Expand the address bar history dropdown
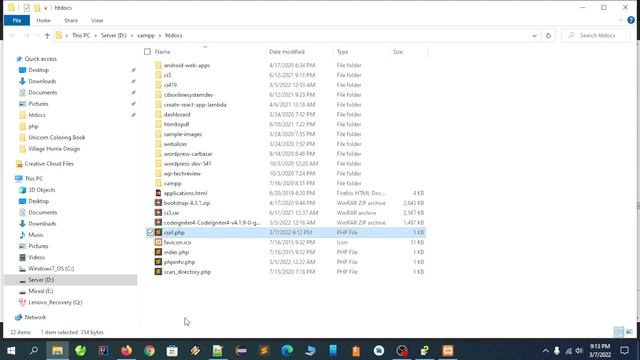640x360 pixels. 534,36
